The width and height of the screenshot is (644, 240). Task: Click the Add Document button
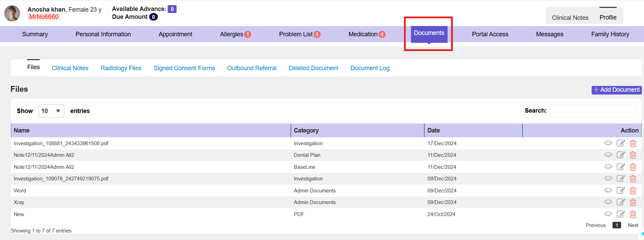point(616,90)
